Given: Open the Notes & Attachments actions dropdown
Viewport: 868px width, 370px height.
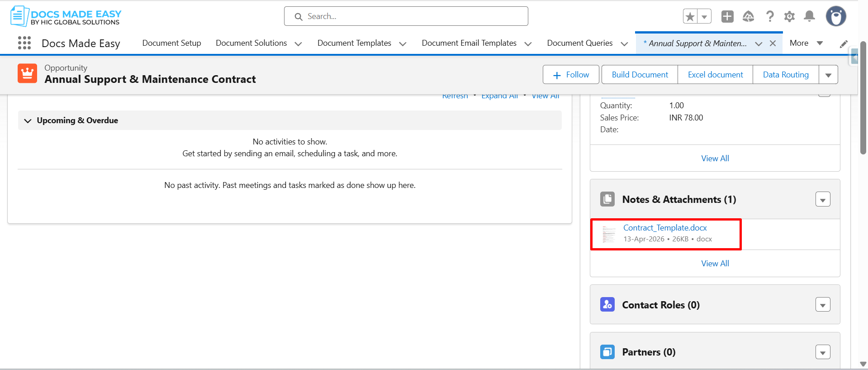Looking at the screenshot, I should (823, 199).
